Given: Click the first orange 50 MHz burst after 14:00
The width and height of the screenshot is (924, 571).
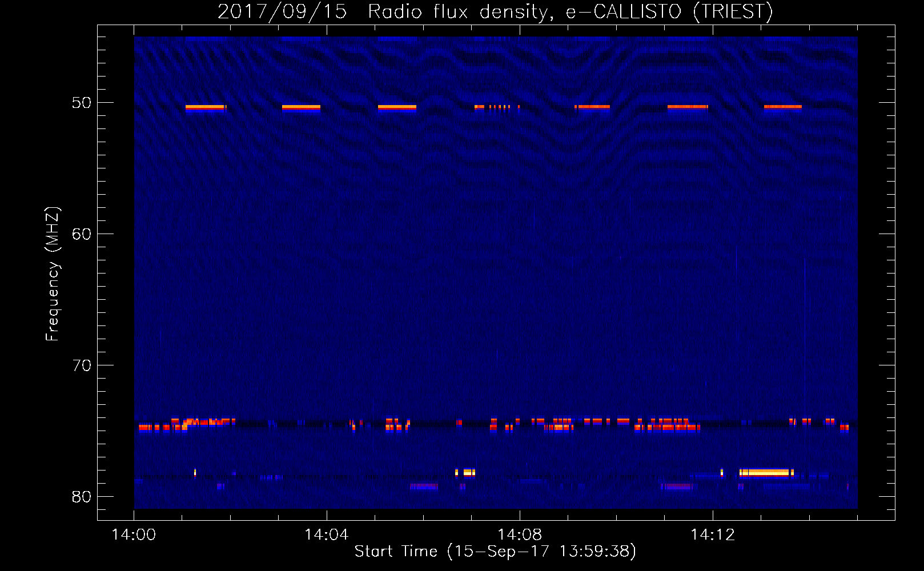Looking at the screenshot, I should (x=206, y=107).
